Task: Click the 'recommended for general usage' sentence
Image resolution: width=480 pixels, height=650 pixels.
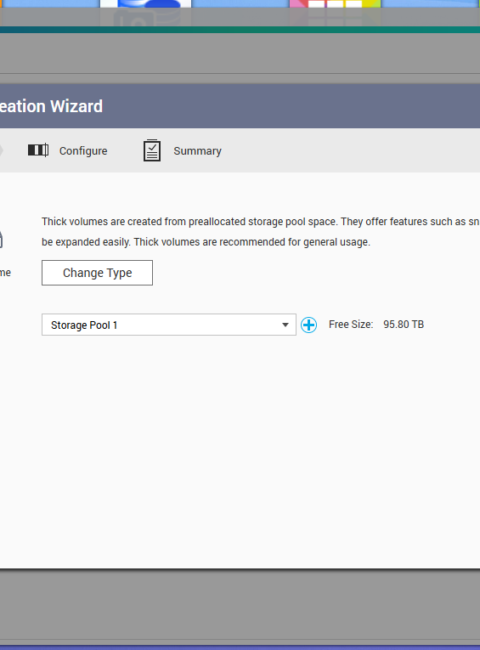Action: pyautogui.click(x=252, y=242)
